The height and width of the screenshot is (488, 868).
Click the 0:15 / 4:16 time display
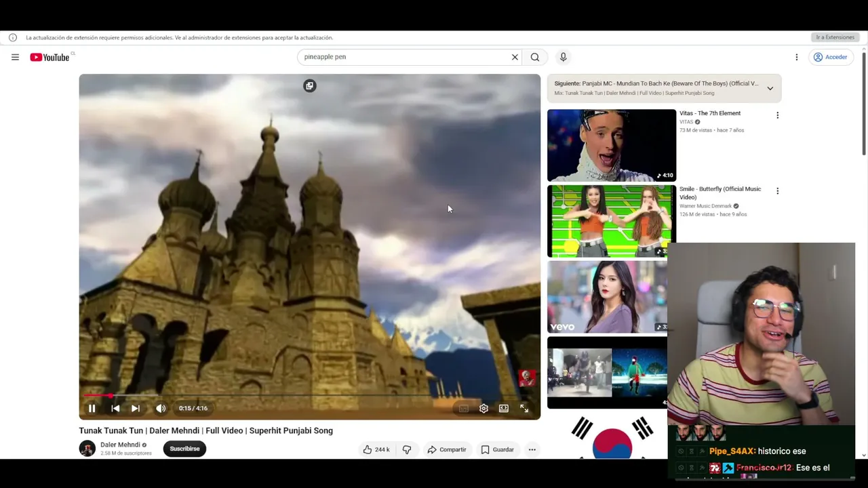tap(193, 408)
